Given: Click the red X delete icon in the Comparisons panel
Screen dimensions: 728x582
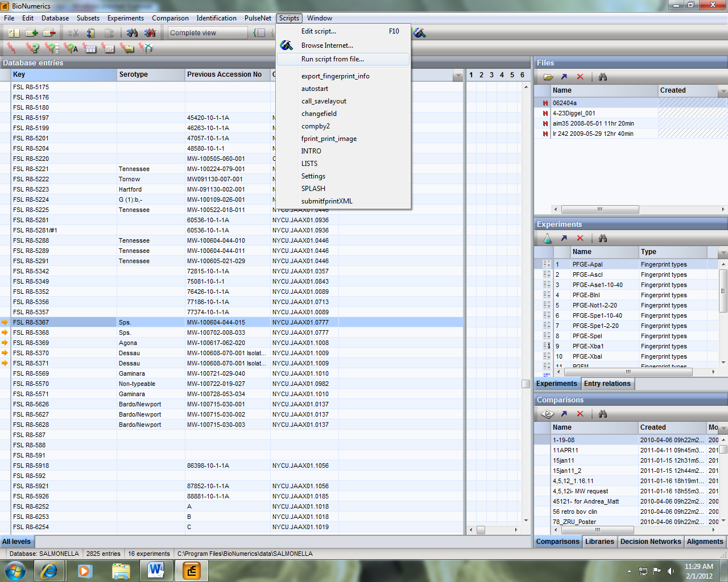Looking at the screenshot, I should 580,414.
